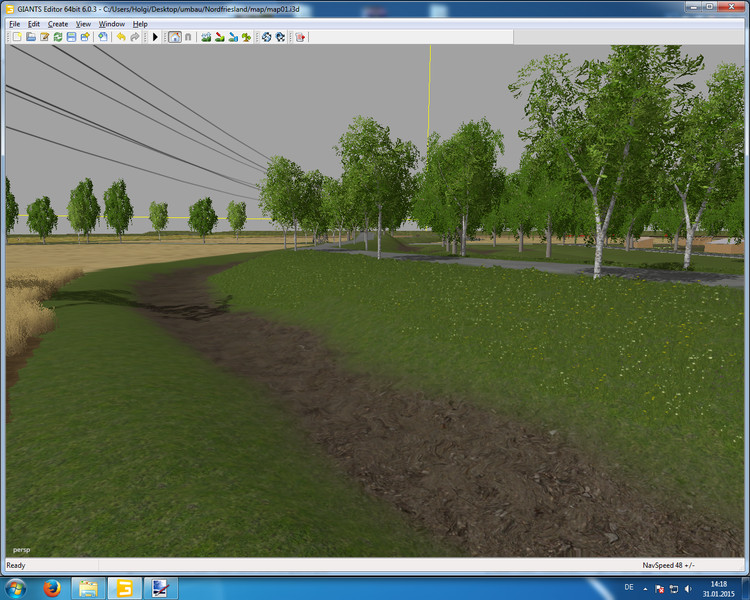The width and height of the screenshot is (750, 600).
Task: Click the green Reload arrows icon
Action: (58, 37)
